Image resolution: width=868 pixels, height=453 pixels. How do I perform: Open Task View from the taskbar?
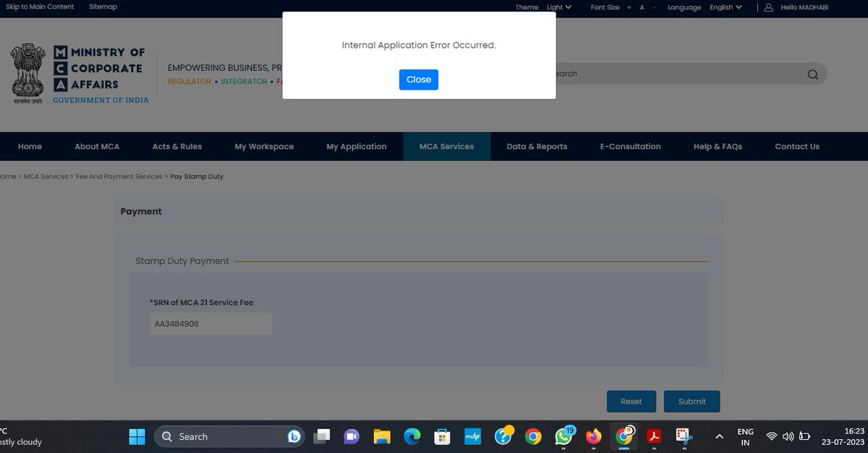click(322, 436)
